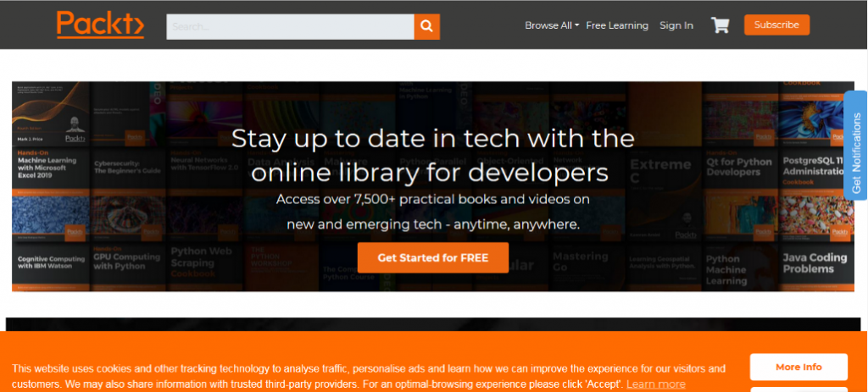Click the Get Started for FREE button
This screenshot has width=868, height=392.
433,257
